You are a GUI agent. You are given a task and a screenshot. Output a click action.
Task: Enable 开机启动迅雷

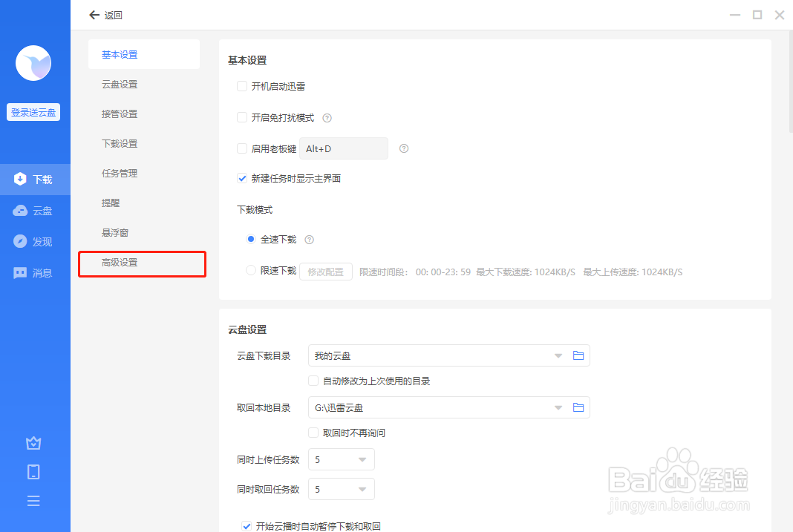(242, 86)
